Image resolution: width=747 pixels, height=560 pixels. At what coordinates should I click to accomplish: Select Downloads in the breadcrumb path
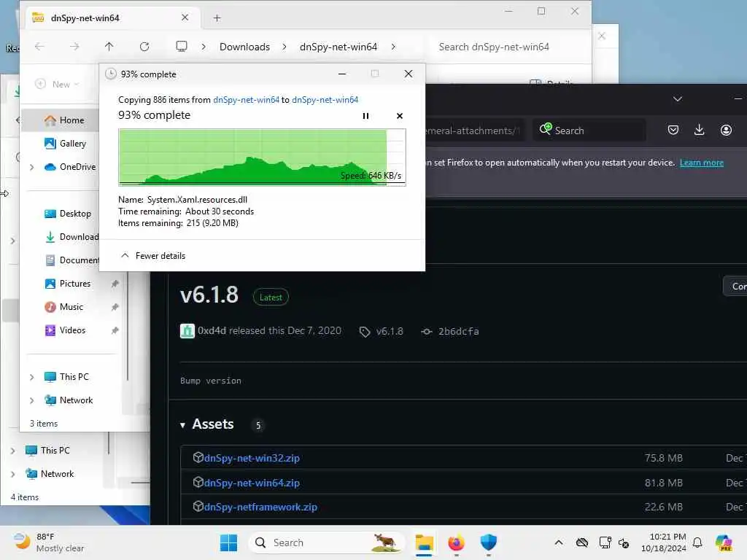(244, 47)
